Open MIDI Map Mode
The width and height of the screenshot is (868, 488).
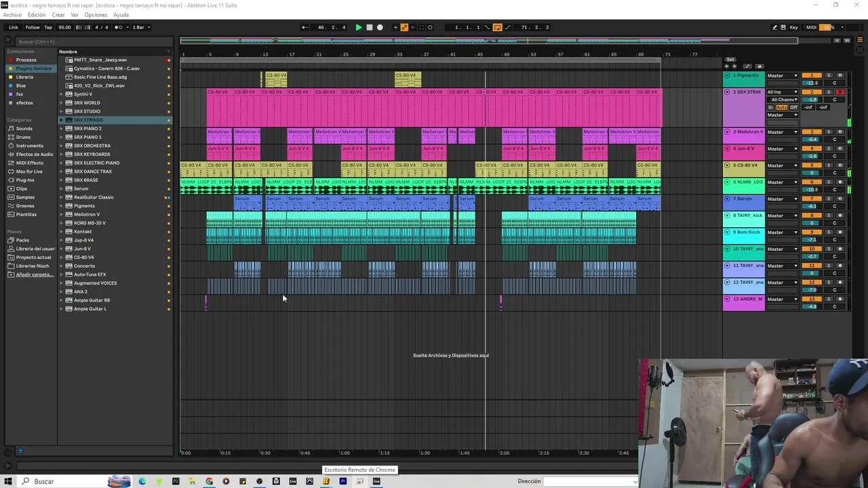(x=811, y=27)
